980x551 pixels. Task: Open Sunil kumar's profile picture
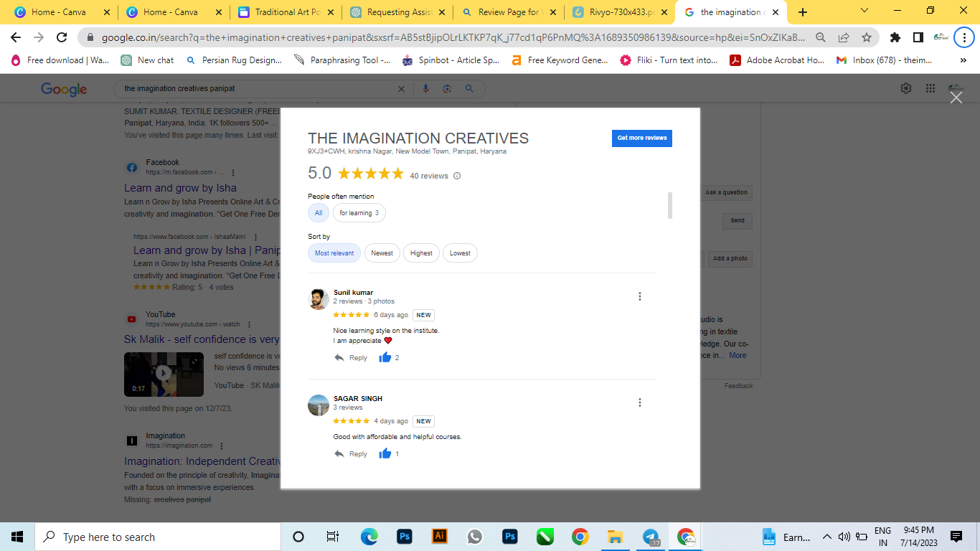click(x=319, y=299)
